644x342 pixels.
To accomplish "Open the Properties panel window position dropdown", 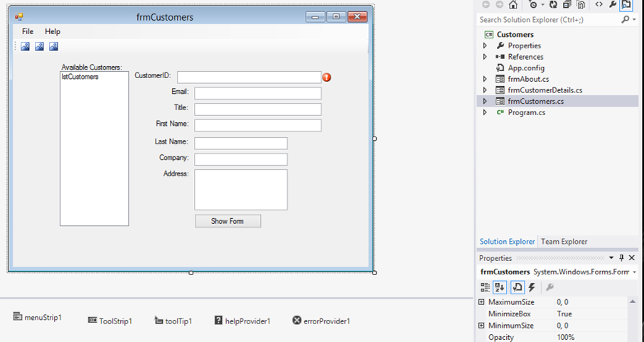I will pyautogui.click(x=611, y=257).
